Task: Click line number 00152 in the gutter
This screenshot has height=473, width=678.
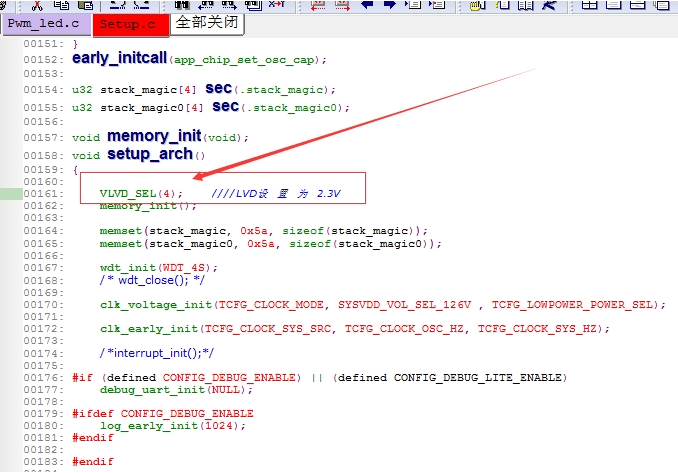Action: tap(43, 60)
